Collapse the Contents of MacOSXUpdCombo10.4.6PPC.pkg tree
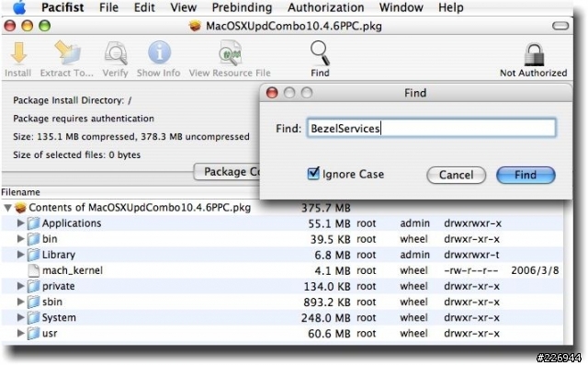This screenshot has height=365, width=588. (7, 208)
